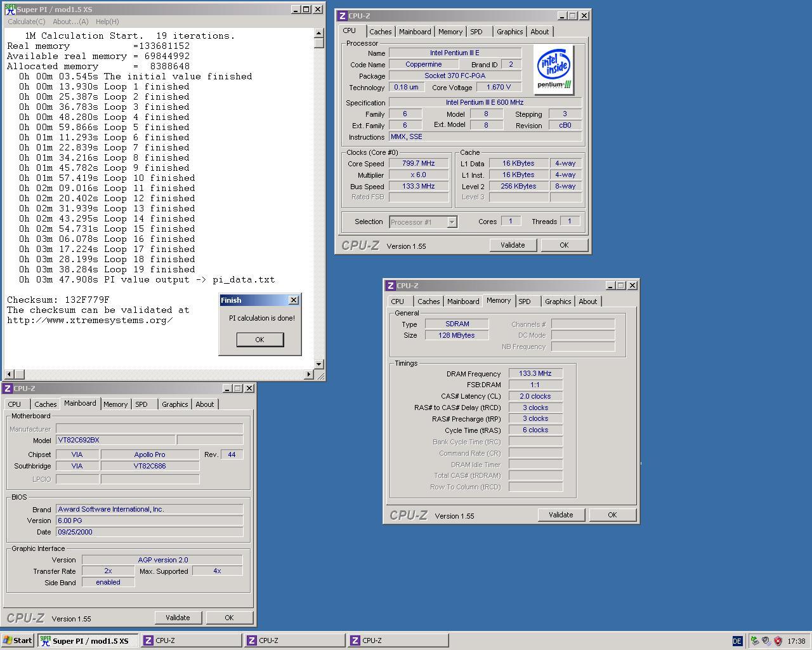Image resolution: width=812 pixels, height=650 pixels.
Task: Click Super PI vertical scrollbar up arrow
Action: [x=319, y=33]
